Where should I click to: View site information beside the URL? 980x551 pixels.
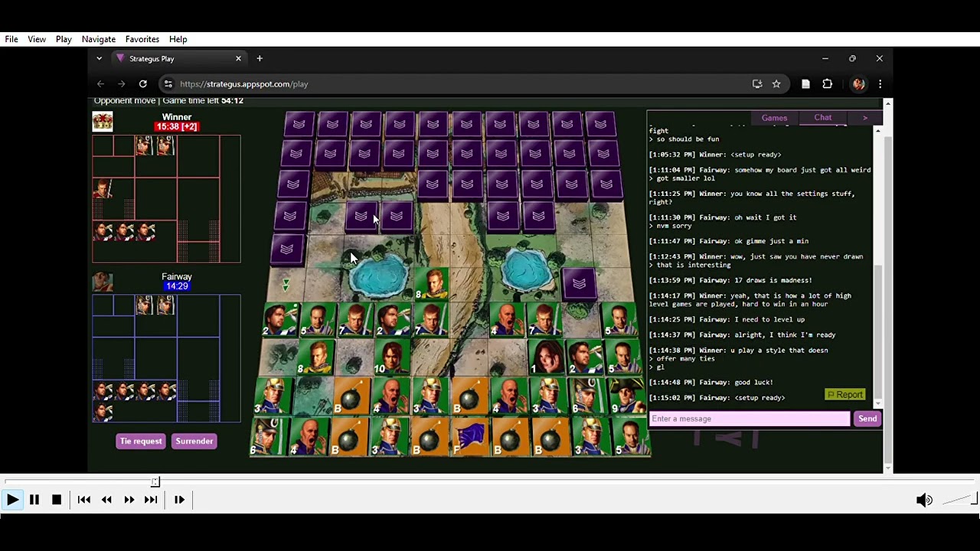click(168, 84)
